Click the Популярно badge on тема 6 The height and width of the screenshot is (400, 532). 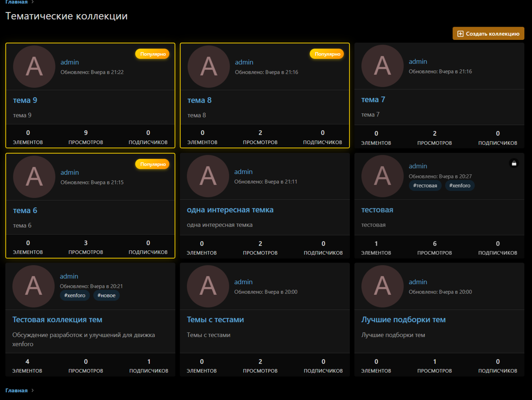(x=152, y=164)
